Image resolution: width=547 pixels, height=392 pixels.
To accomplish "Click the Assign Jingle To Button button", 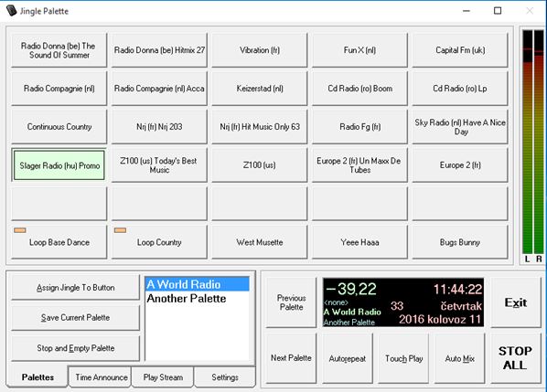I will pos(75,288).
